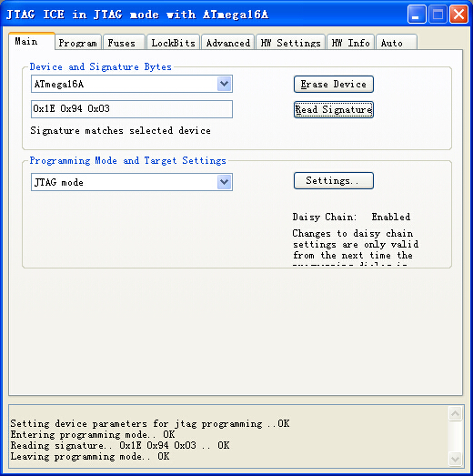This screenshot has height=476, width=473.
Task: Click the log scrollbar down arrow
Action: pyautogui.click(x=455, y=459)
